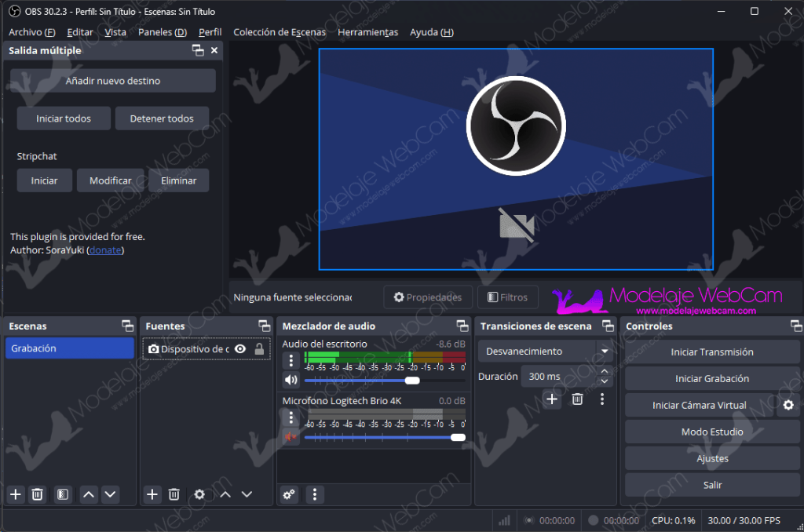The width and height of the screenshot is (804, 532).
Task: Follow the donate link
Action: pos(105,250)
